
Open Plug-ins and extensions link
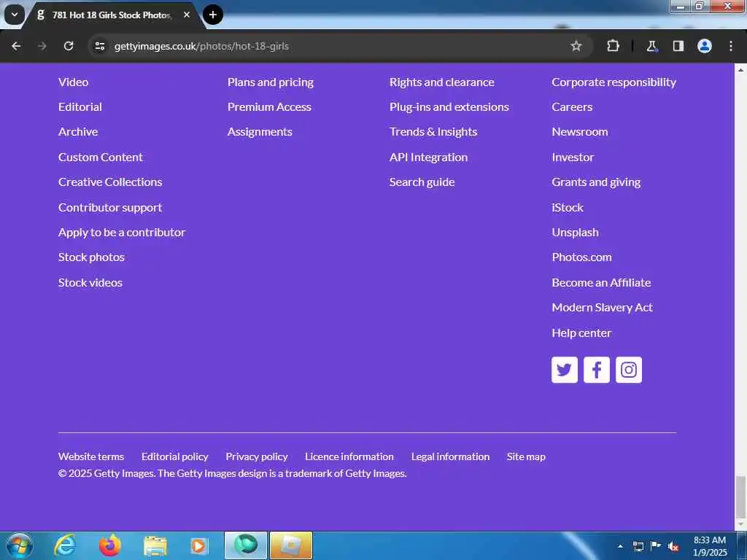[x=449, y=106]
